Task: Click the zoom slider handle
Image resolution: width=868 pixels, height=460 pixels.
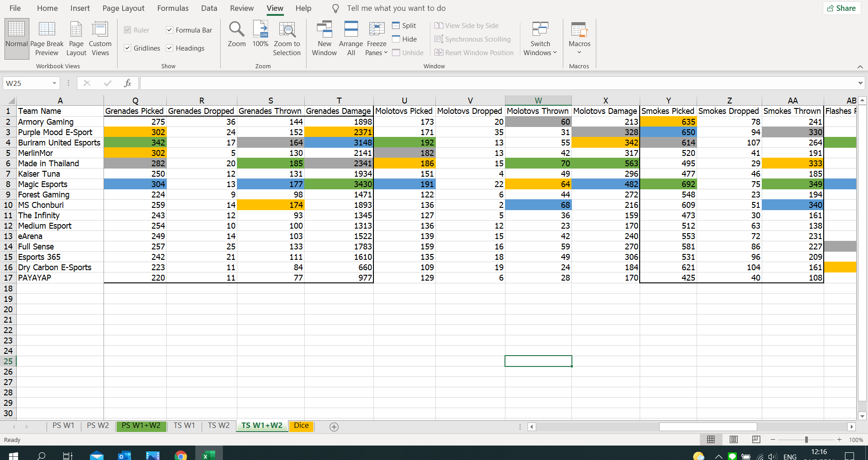Action: tap(806, 440)
